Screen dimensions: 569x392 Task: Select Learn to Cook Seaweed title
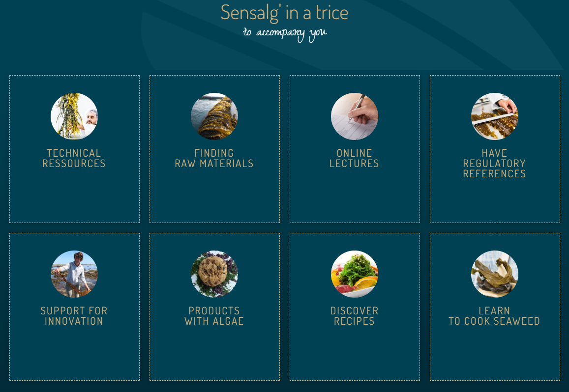pos(494,316)
